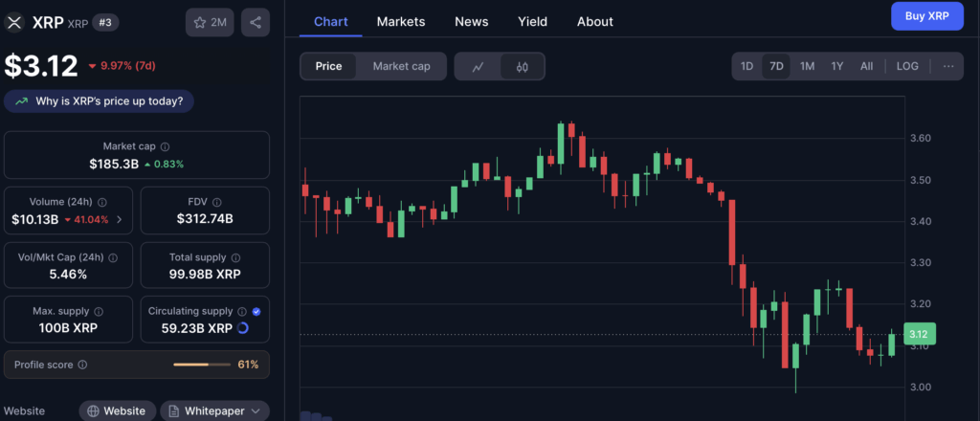This screenshot has width=980, height=421.
Task: Click the $10.13B volume value
Action: [35, 220]
